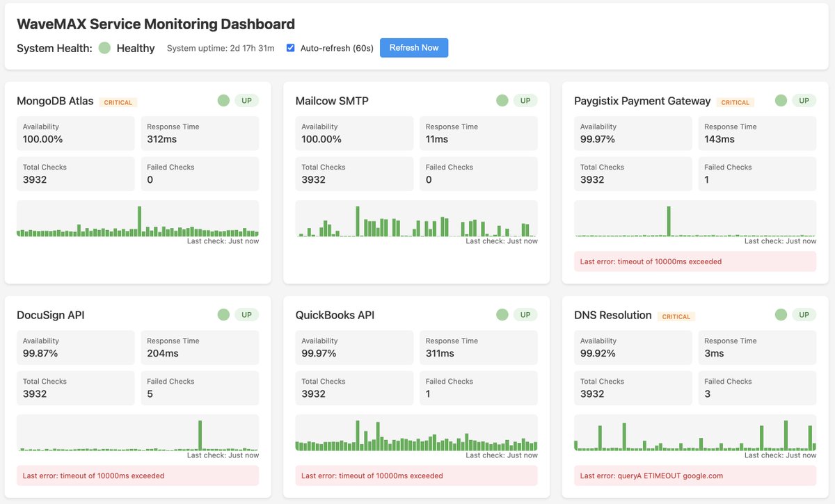Click Paygistix Payment Gateway green status dot
The image size is (835, 504).
[781, 101]
